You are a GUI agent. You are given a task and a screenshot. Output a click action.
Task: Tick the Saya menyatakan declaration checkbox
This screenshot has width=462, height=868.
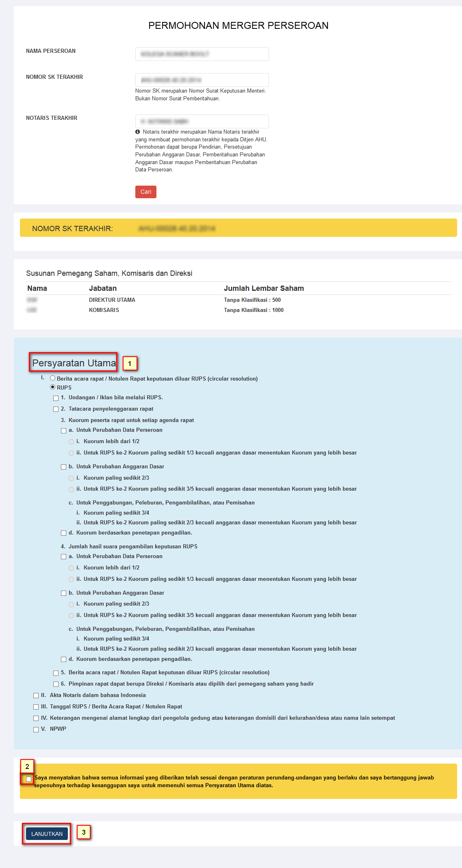pos(28,779)
